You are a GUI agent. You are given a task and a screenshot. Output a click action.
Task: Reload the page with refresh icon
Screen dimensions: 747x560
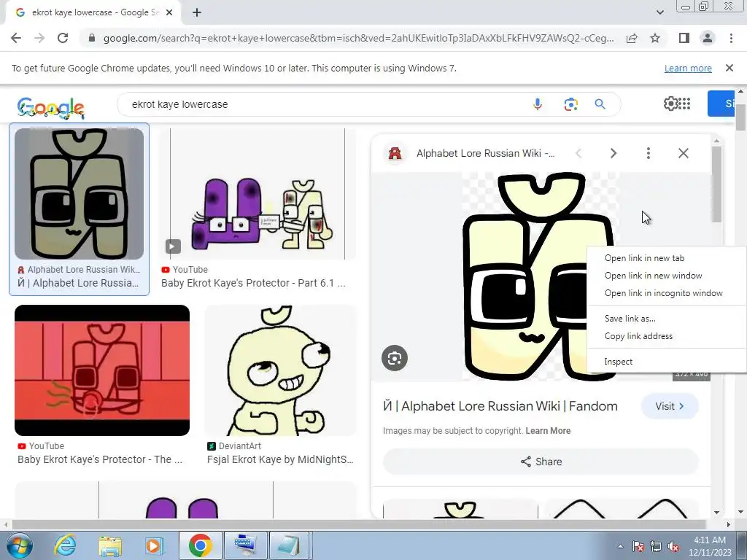point(63,38)
